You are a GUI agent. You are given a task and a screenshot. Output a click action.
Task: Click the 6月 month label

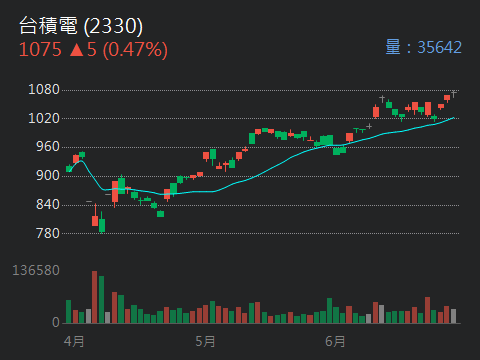[x=335, y=342]
